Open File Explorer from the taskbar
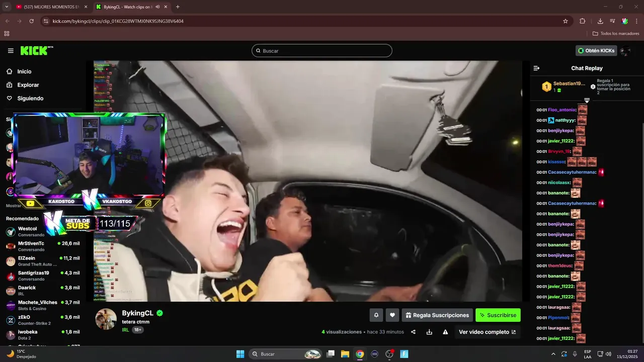644x362 pixels. click(x=345, y=354)
